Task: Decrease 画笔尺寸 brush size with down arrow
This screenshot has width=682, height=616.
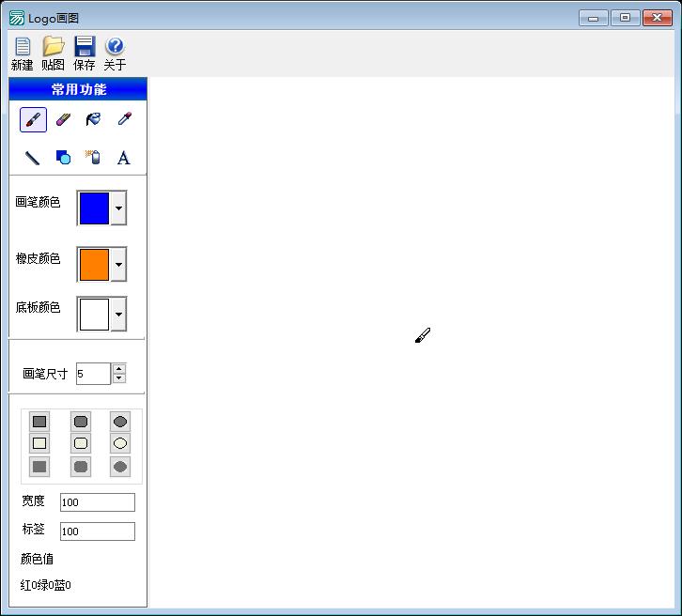Action: (x=118, y=378)
